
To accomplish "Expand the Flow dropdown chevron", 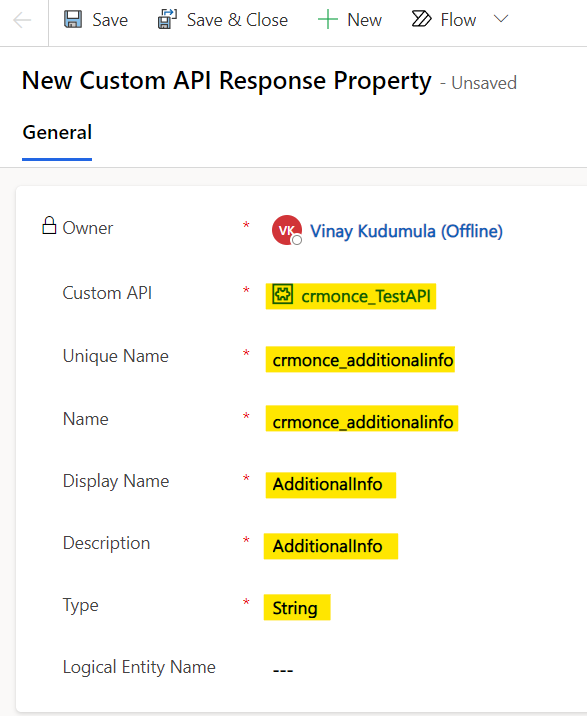I will [x=501, y=19].
